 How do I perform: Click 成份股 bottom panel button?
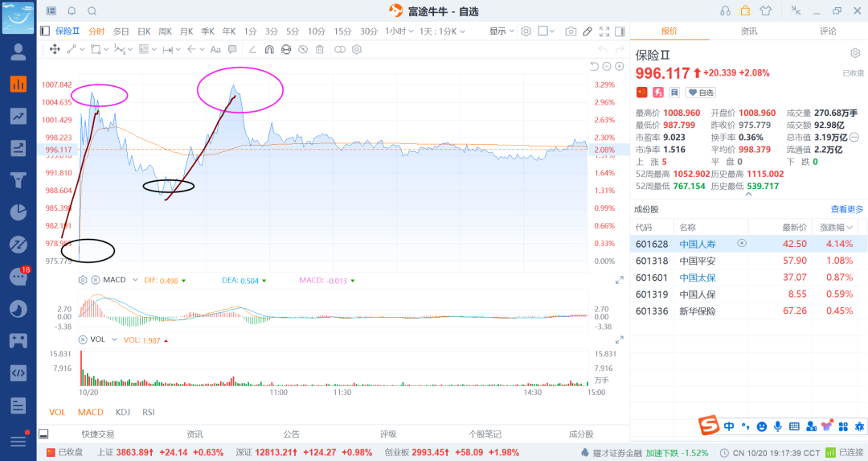(x=581, y=434)
